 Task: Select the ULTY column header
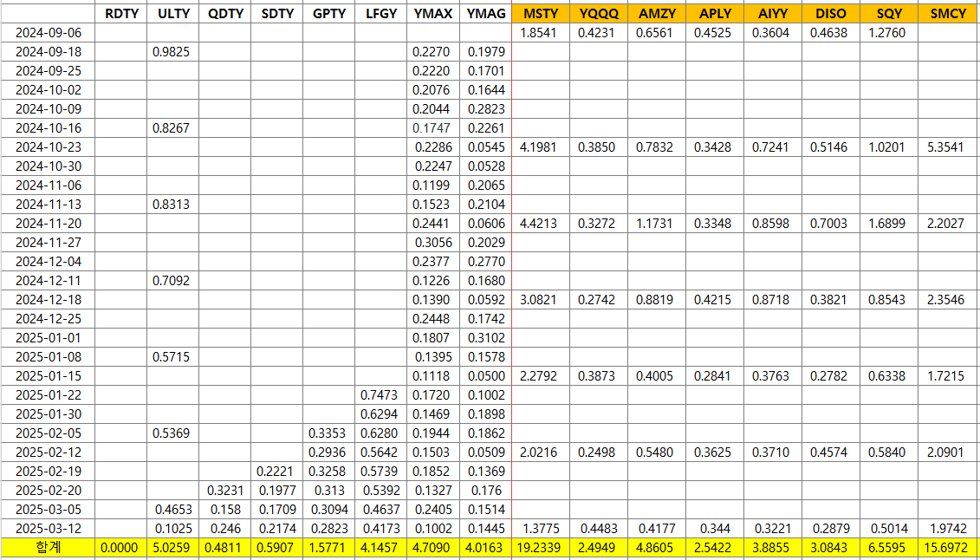(173, 13)
